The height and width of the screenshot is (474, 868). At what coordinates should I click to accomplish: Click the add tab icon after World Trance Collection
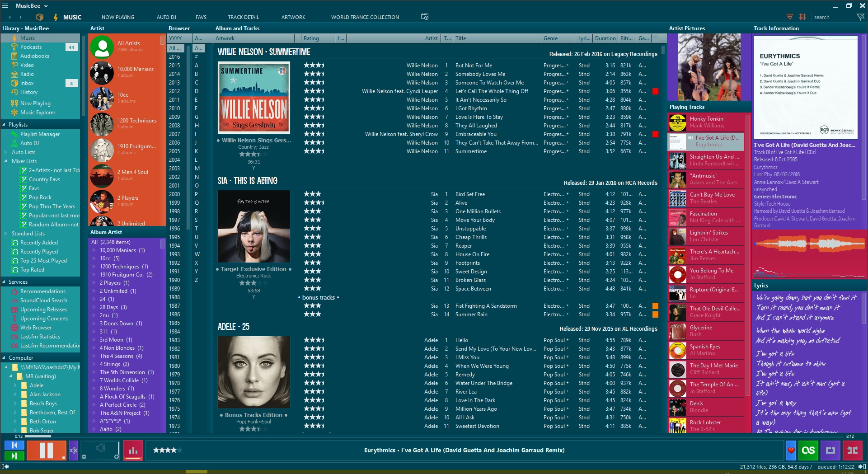(x=425, y=17)
